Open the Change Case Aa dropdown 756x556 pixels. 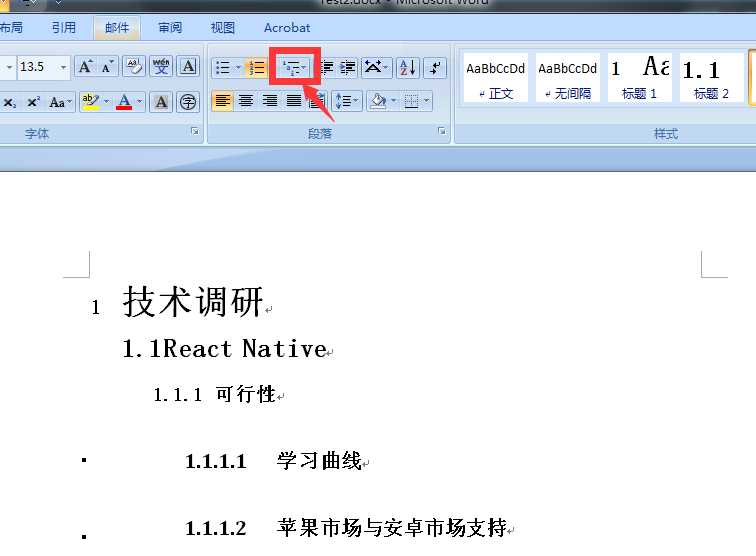[61, 103]
